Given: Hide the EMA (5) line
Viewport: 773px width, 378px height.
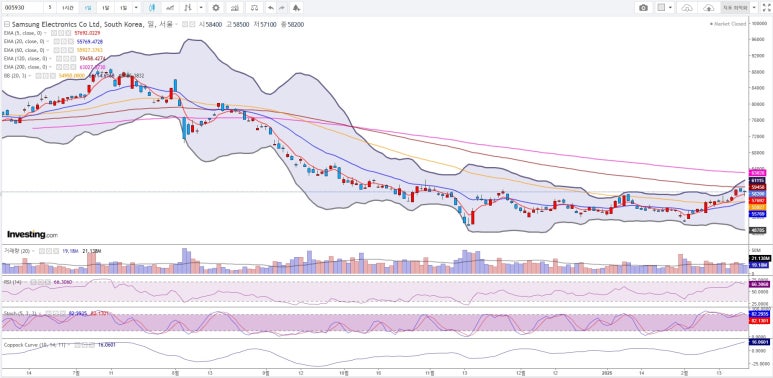Looking at the screenshot, I should pyautogui.click(x=54, y=33).
